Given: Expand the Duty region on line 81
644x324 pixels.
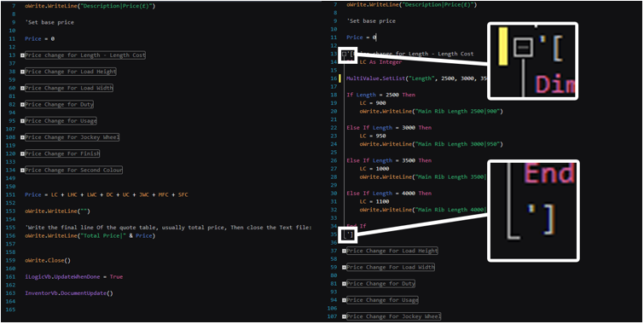Looking at the screenshot, I should 345,284.
